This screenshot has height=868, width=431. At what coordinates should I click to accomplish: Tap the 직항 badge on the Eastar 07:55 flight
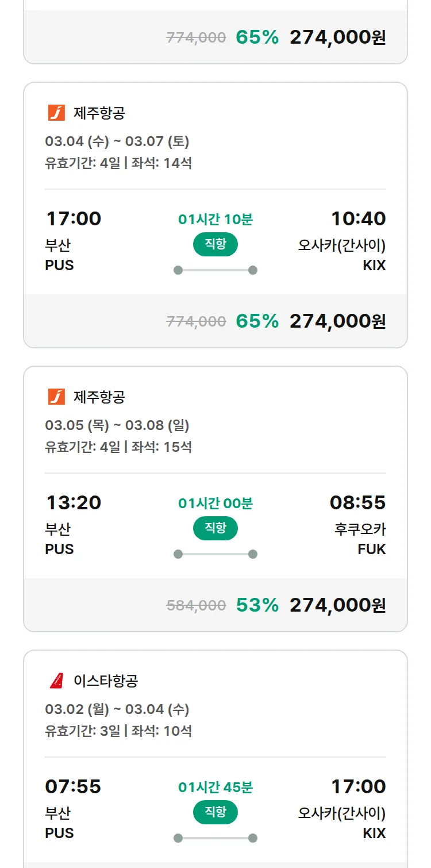[x=215, y=812]
